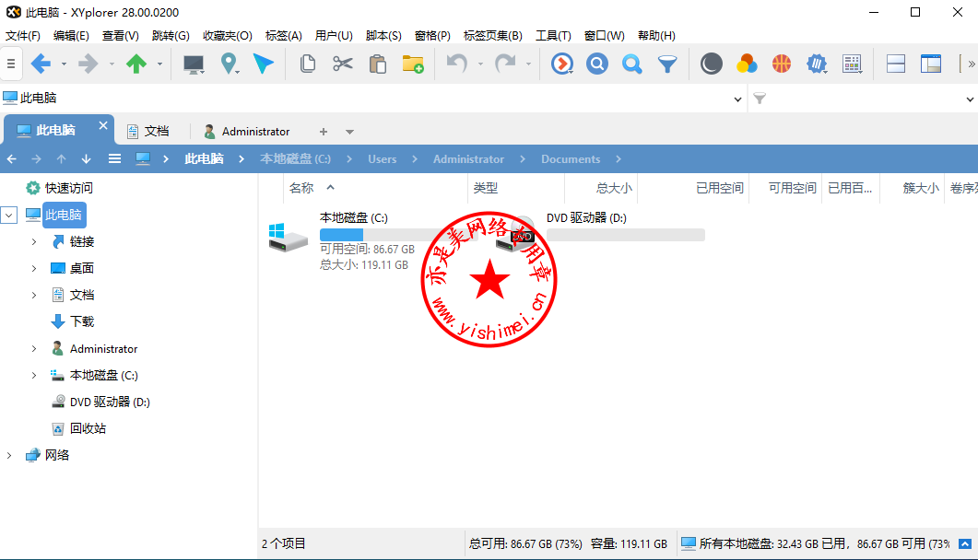
Task: Expand the 网络 tree node
Action: (9, 455)
